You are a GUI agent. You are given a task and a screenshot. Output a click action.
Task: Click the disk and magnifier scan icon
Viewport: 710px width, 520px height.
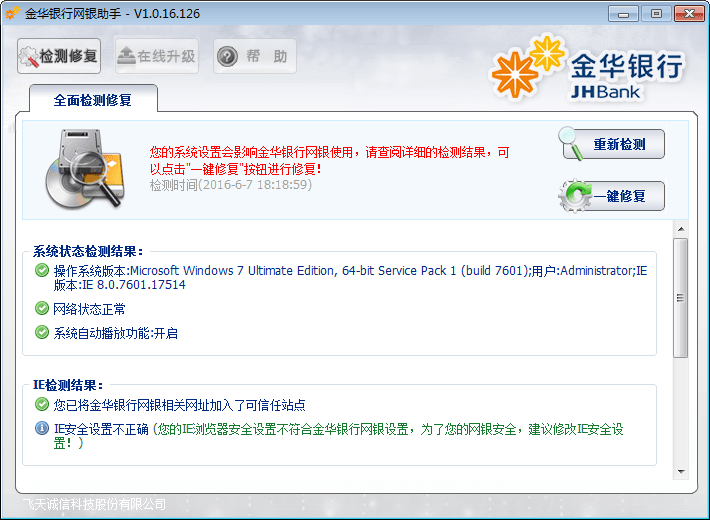pos(85,169)
